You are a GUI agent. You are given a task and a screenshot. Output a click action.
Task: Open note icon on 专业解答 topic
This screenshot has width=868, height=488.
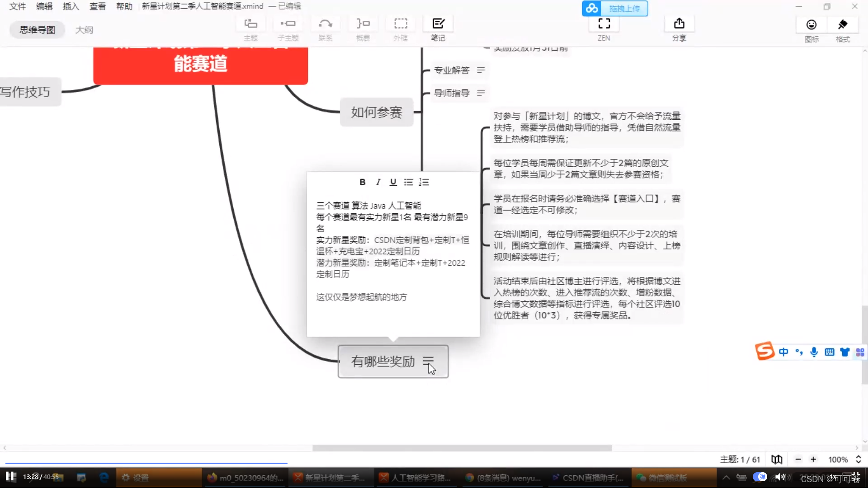pos(481,70)
